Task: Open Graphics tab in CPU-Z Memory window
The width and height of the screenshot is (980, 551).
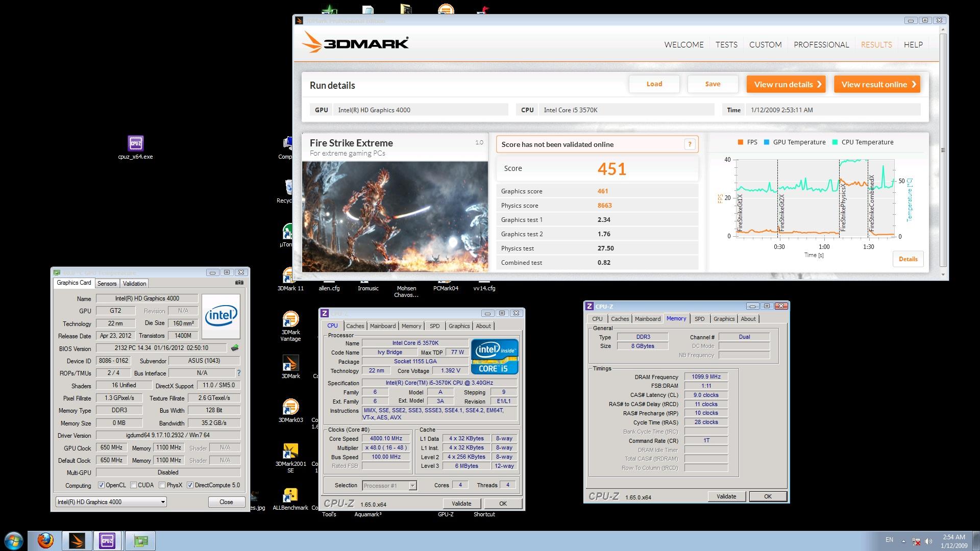Action: point(724,319)
